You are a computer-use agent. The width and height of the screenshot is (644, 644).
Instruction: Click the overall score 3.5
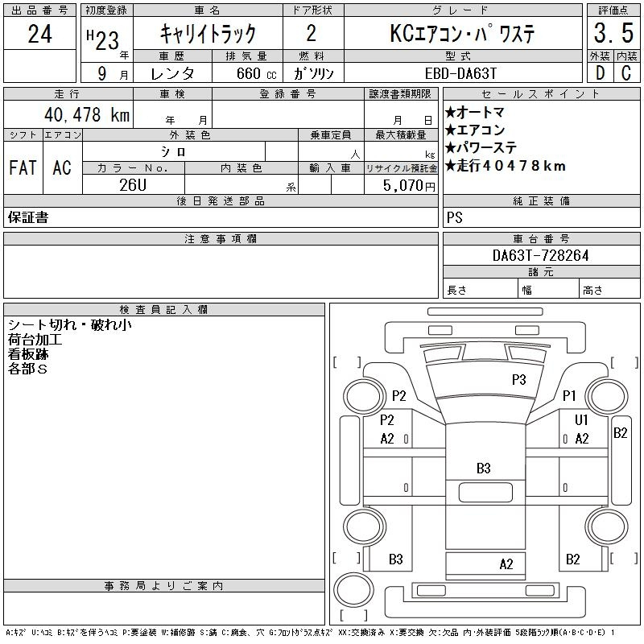613,33
